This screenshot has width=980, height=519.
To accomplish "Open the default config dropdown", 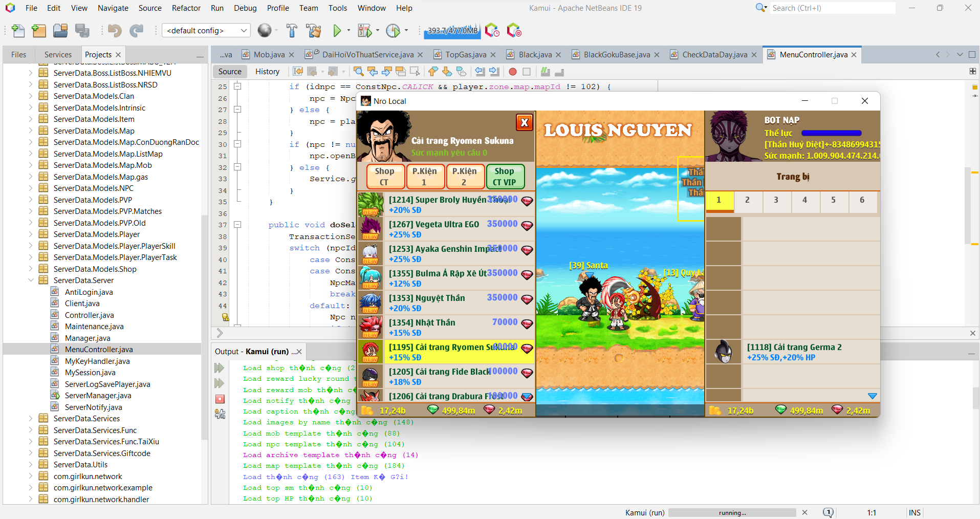I will pos(206,31).
